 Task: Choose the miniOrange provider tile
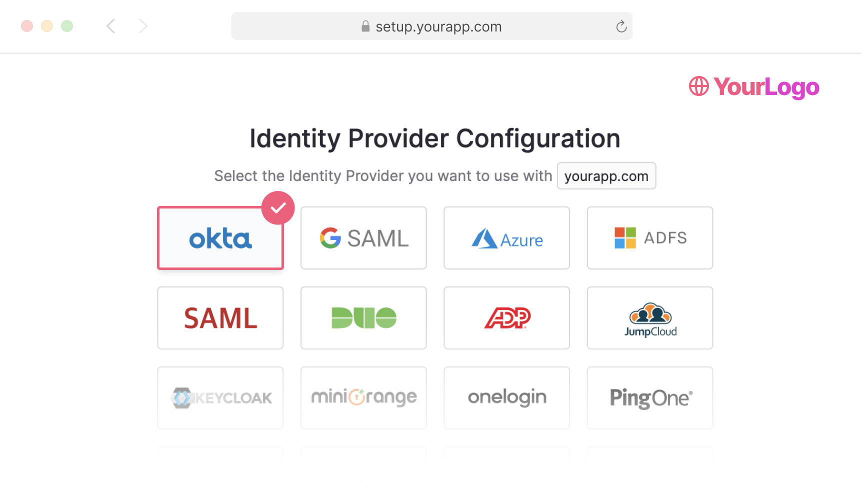point(363,398)
